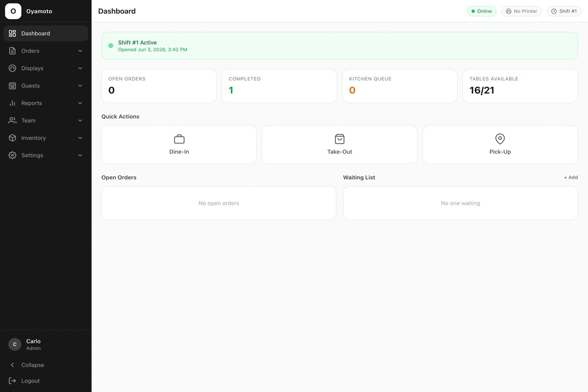588x392 pixels.
Task: Click the Oyamoto restaurant name
Action: tap(39, 11)
